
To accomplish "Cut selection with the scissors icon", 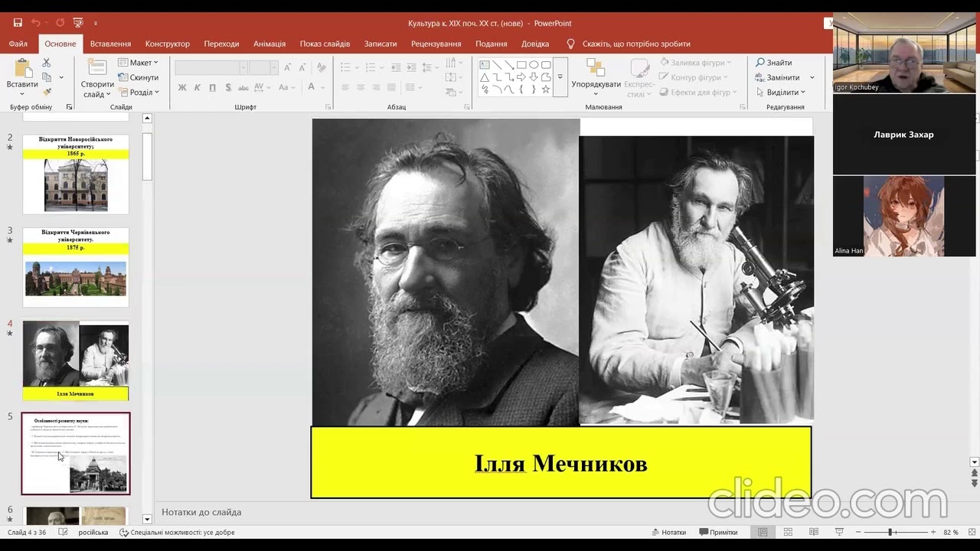I will click(x=47, y=63).
